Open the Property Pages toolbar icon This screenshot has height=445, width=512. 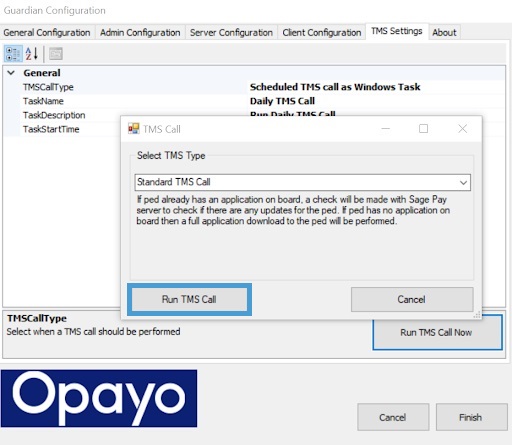pos(56,54)
